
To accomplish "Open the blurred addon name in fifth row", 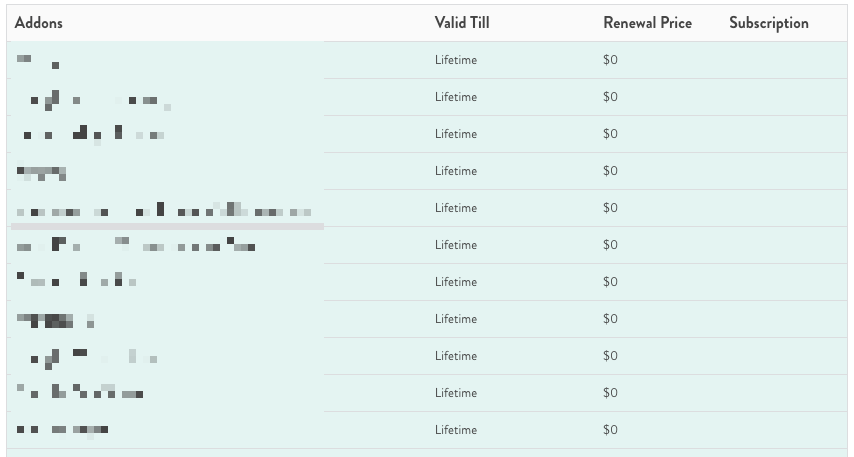I will pyautogui.click(x=164, y=210).
